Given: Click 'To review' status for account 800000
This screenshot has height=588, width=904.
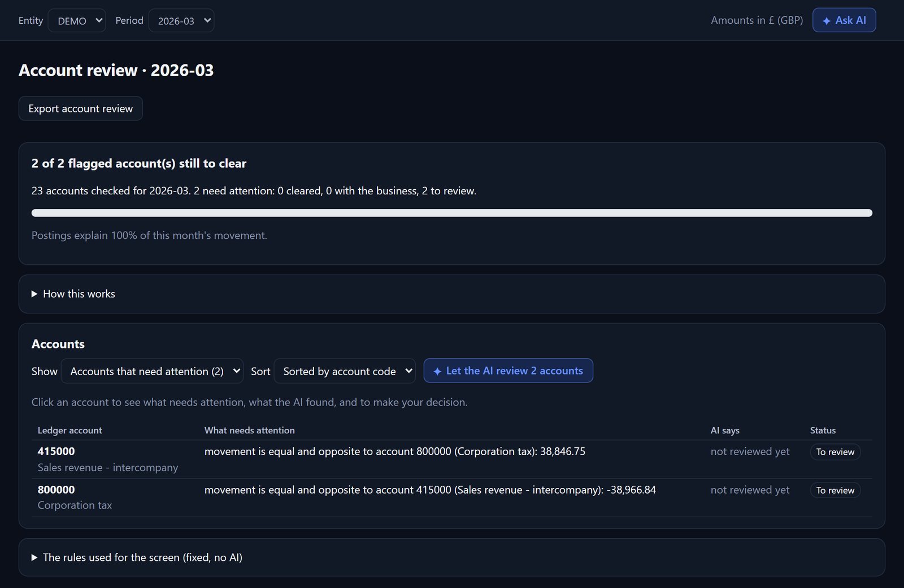Looking at the screenshot, I should point(835,490).
